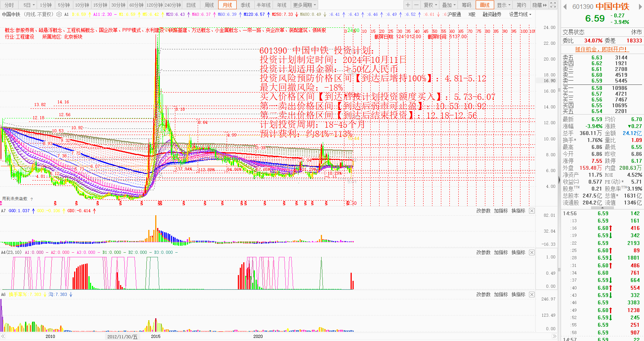Image resolution: width=644 pixels, height=341 pixels.
Task: Open the chart settings gear icon
Action: point(59,14)
